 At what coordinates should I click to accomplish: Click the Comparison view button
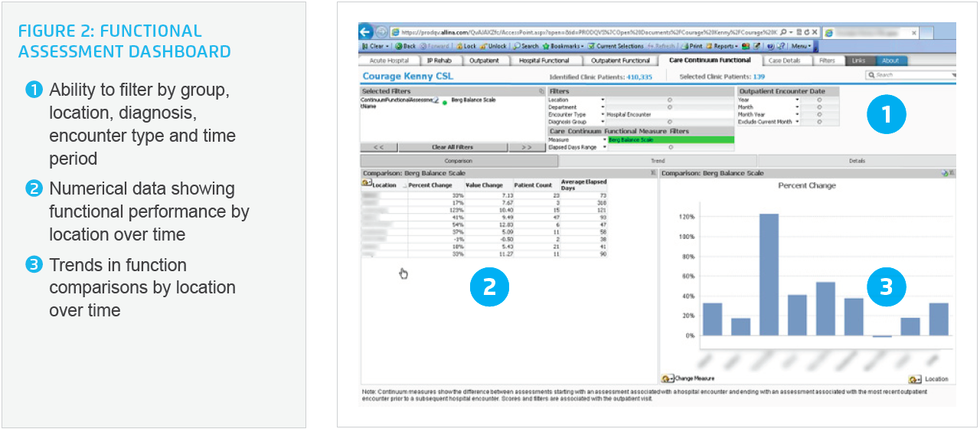click(459, 161)
